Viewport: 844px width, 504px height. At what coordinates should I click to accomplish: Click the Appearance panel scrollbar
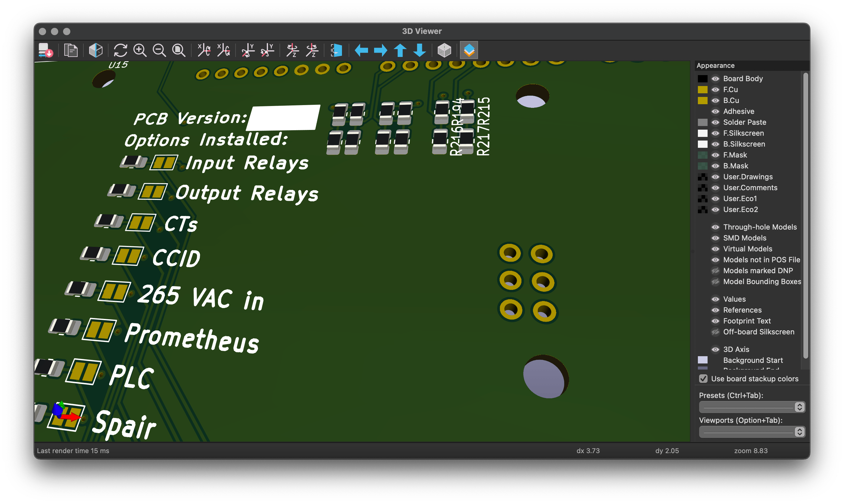pos(805,215)
